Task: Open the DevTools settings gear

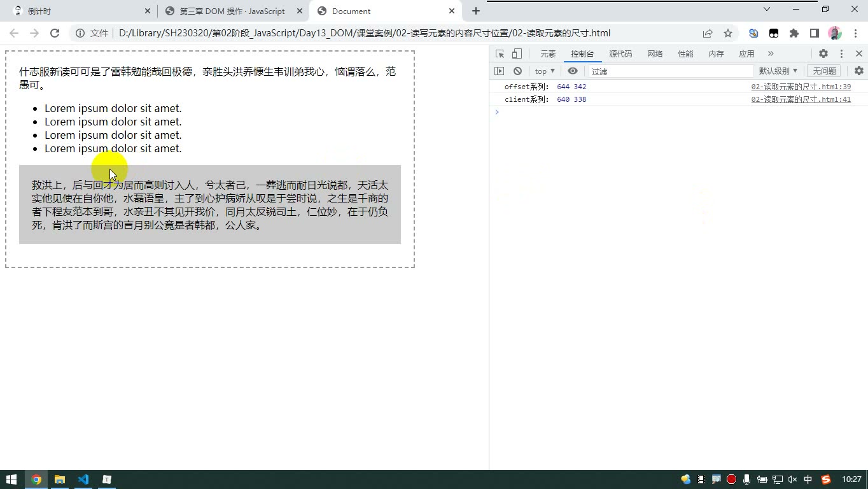Action: tap(823, 54)
